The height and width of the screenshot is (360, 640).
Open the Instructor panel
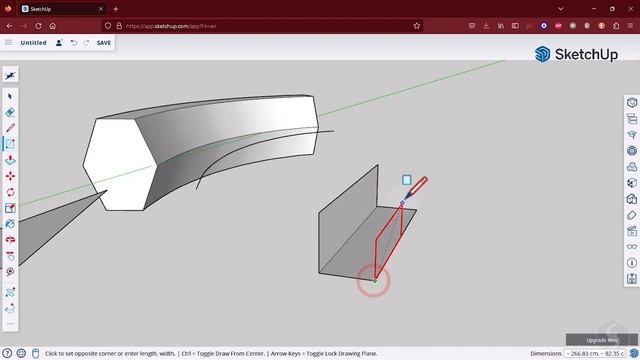coord(632,135)
